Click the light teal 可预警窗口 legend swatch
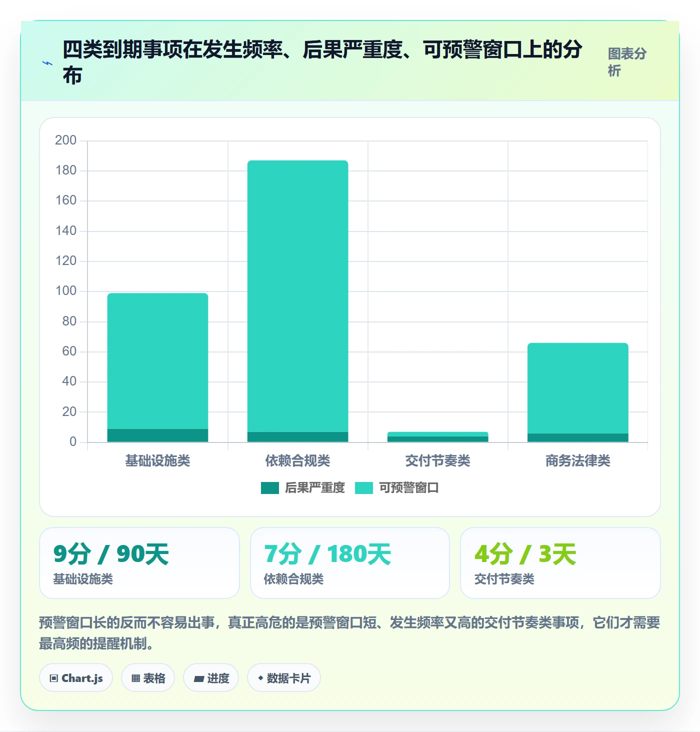The height and width of the screenshot is (732, 700). [x=364, y=487]
